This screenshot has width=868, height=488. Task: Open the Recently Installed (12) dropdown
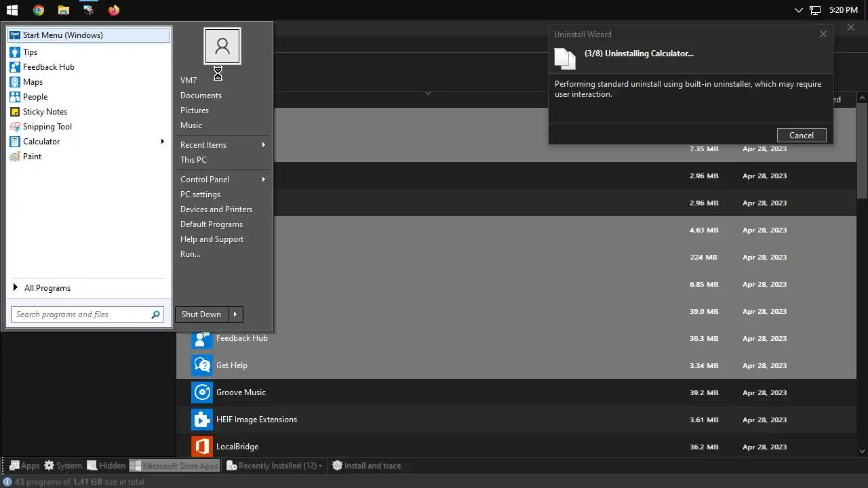click(275, 466)
